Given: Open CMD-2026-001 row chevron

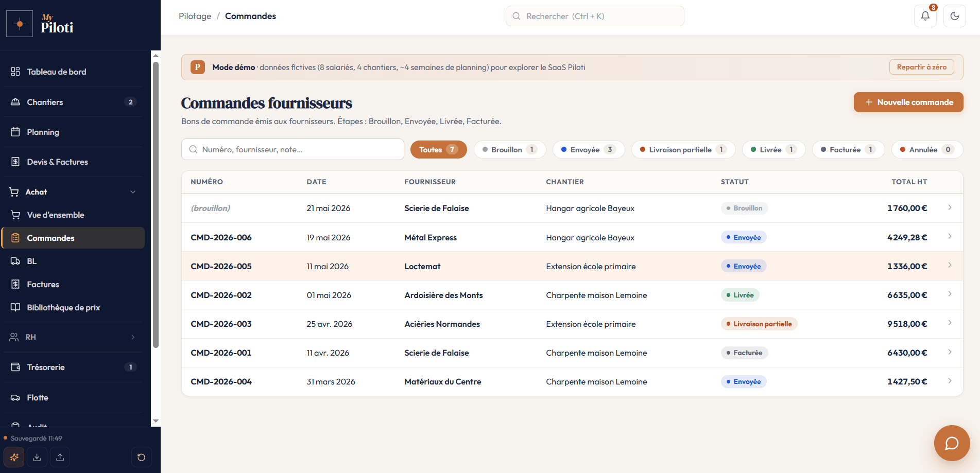Looking at the screenshot, I should click(950, 352).
